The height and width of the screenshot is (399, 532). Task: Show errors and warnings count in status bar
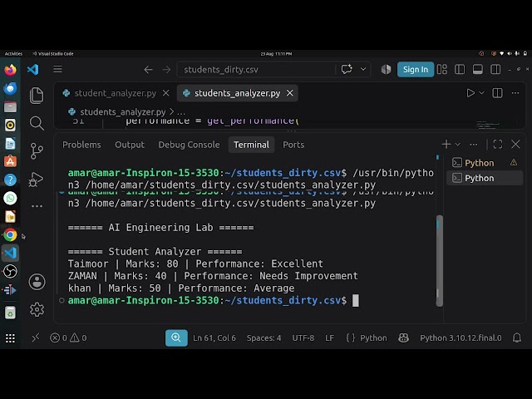[68, 338]
